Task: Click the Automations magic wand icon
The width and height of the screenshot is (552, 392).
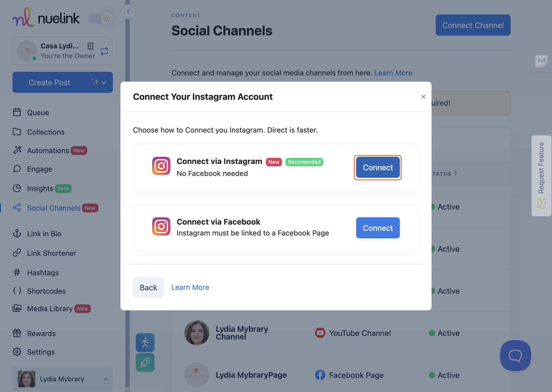Action: coord(17,150)
